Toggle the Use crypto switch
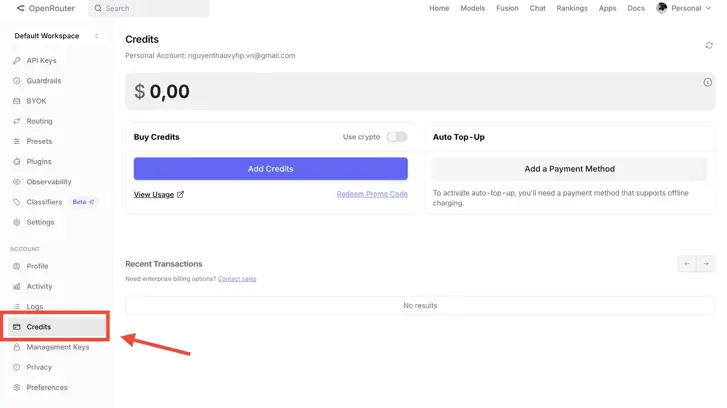This screenshot has width=727, height=408. click(397, 137)
